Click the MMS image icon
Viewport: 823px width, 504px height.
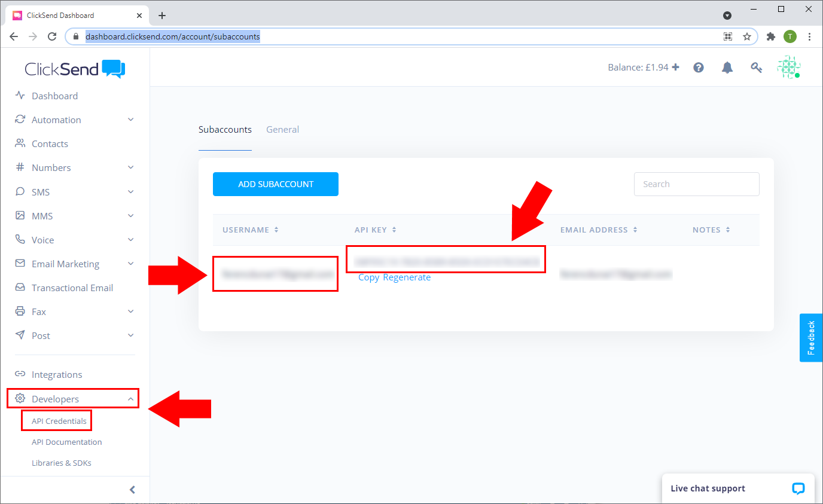coord(20,215)
